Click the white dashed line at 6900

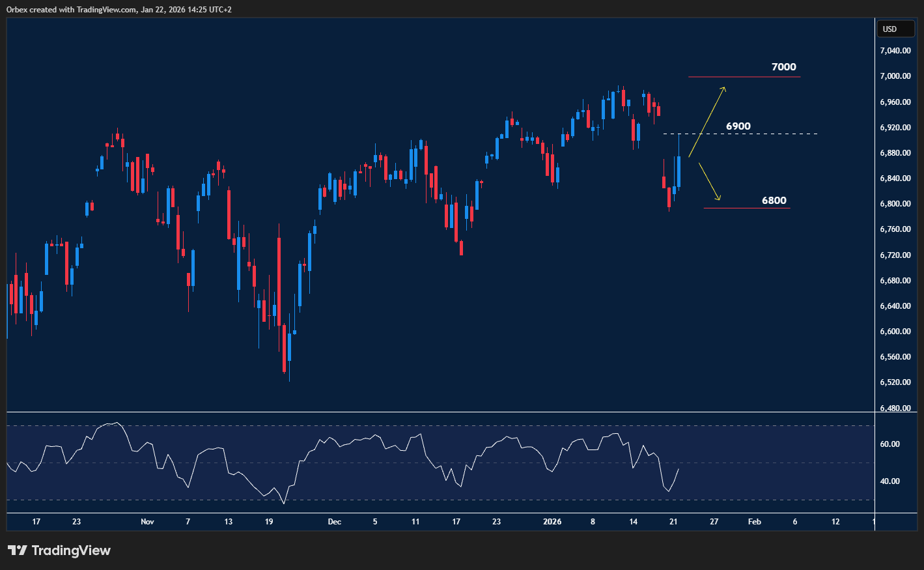tap(781, 134)
